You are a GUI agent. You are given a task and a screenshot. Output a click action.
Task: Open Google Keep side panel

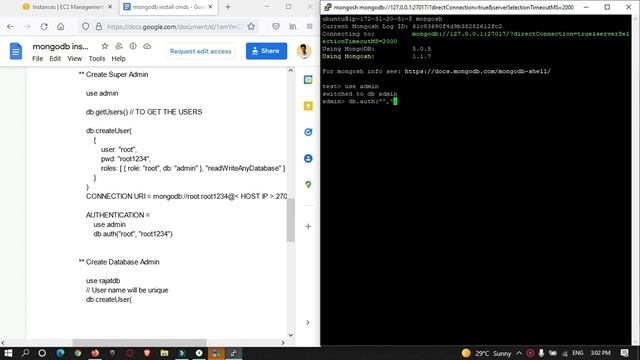click(308, 106)
